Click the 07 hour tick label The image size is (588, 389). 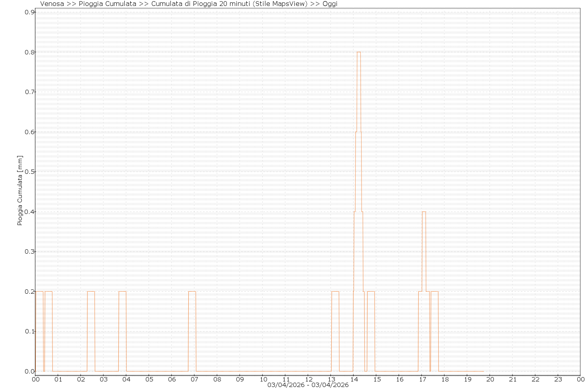194,379
